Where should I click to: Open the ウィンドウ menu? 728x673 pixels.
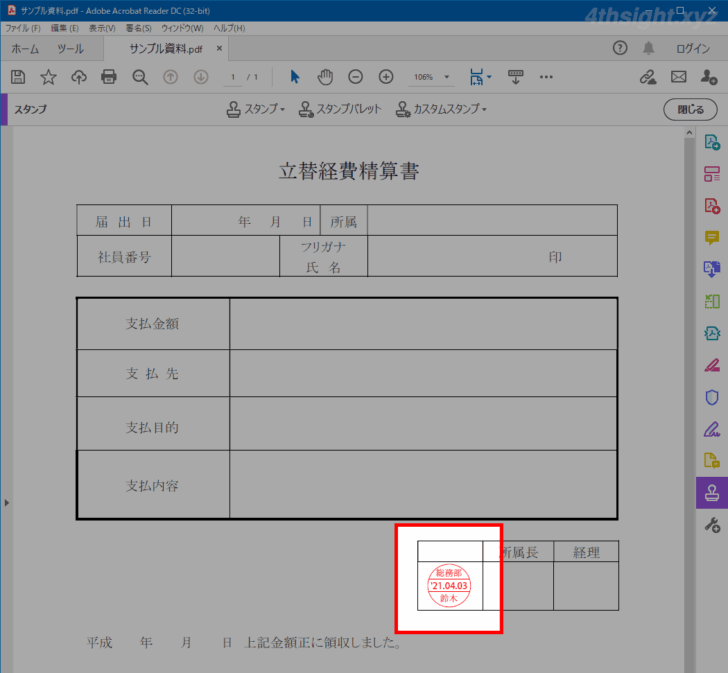(182, 28)
